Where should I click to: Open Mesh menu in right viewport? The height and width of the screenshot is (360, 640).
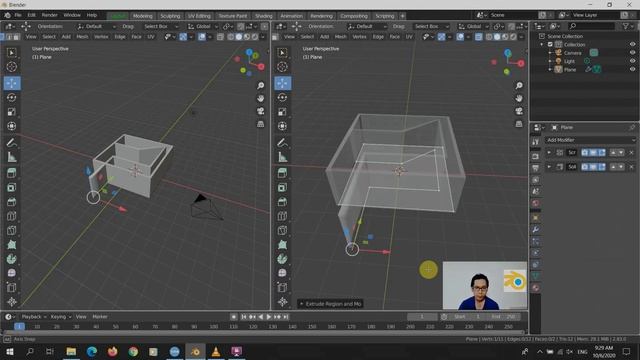coord(340,37)
